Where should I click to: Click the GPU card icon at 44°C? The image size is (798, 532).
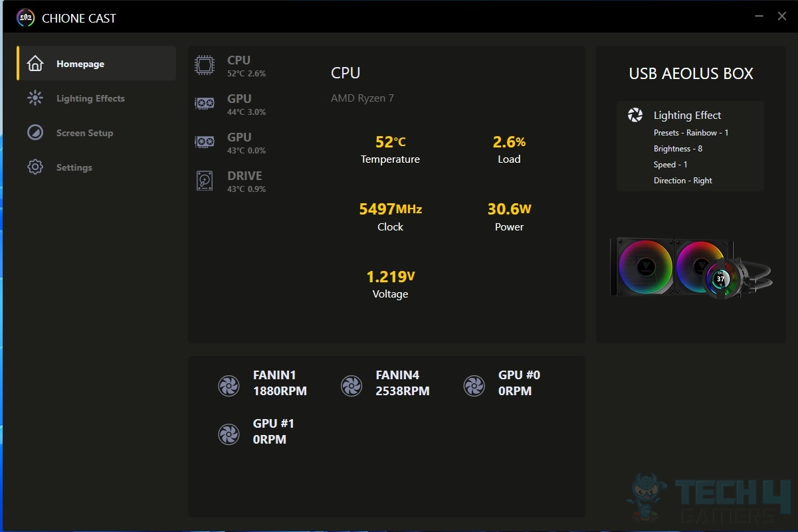(205, 104)
